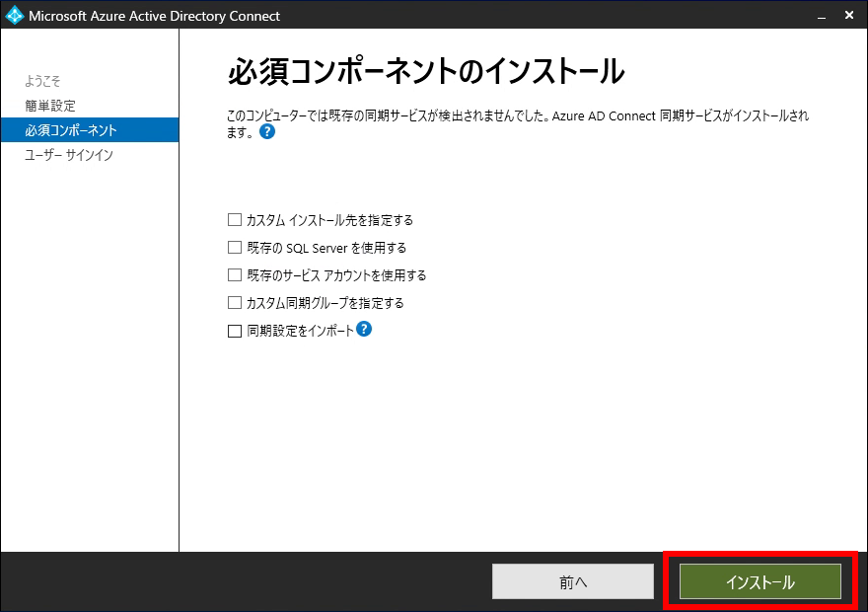Click the 前へ button
The width and height of the screenshot is (868, 612).
point(573,581)
